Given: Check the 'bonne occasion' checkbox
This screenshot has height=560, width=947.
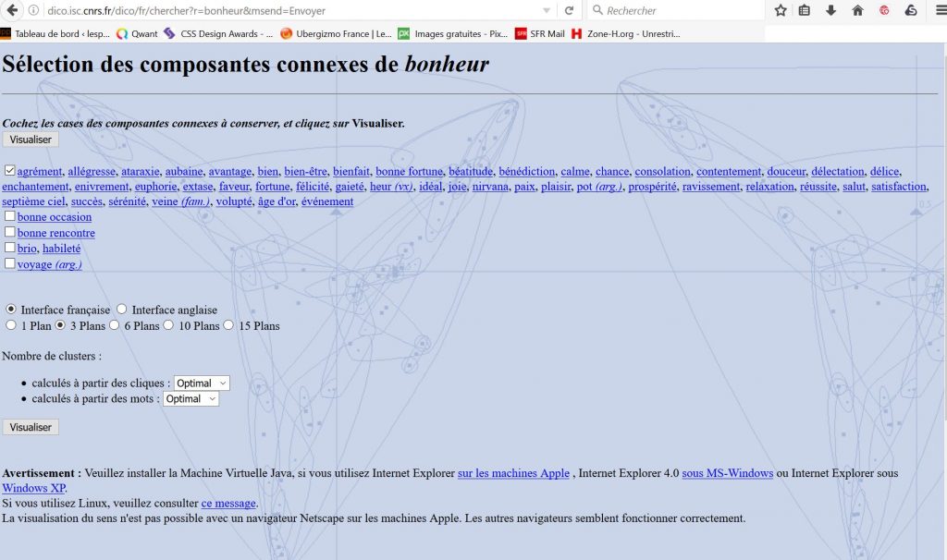Looking at the screenshot, I should click(9, 217).
